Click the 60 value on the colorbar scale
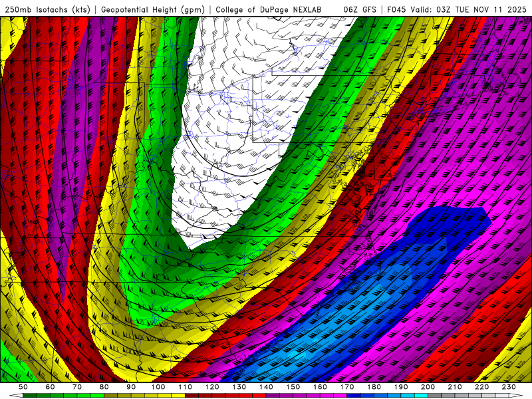Viewport: 532px width, 399px height. tap(51, 387)
